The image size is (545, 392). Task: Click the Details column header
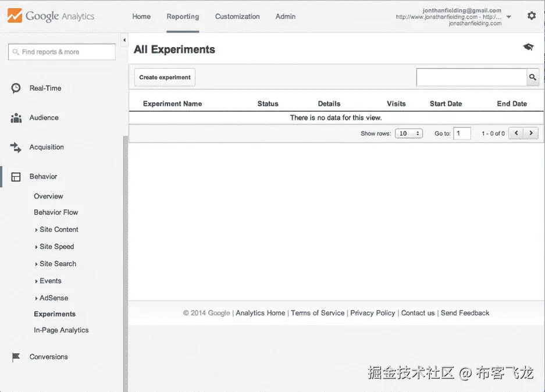329,104
